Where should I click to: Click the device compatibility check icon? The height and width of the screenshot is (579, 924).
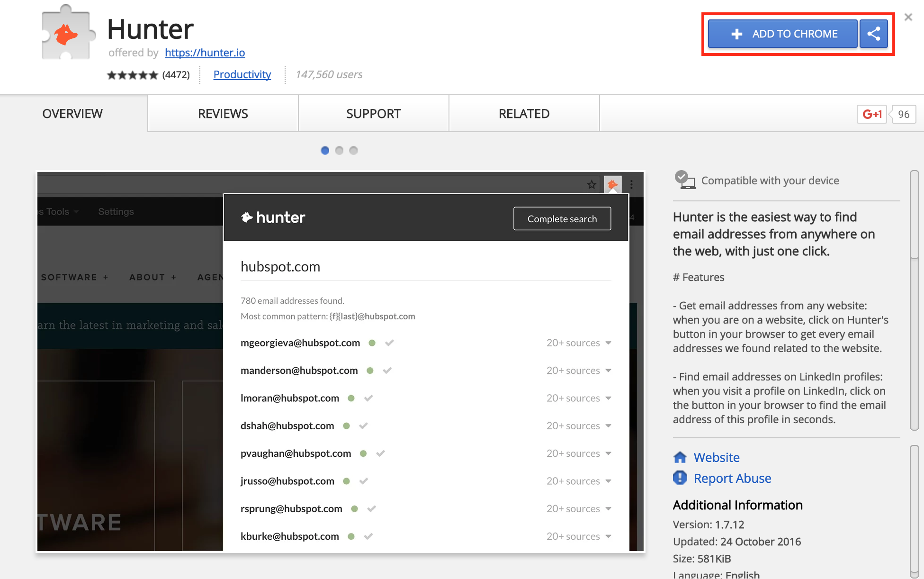click(x=685, y=180)
